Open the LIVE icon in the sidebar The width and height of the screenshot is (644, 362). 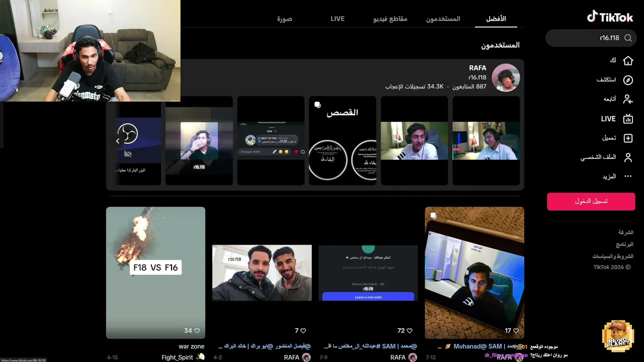click(x=628, y=119)
